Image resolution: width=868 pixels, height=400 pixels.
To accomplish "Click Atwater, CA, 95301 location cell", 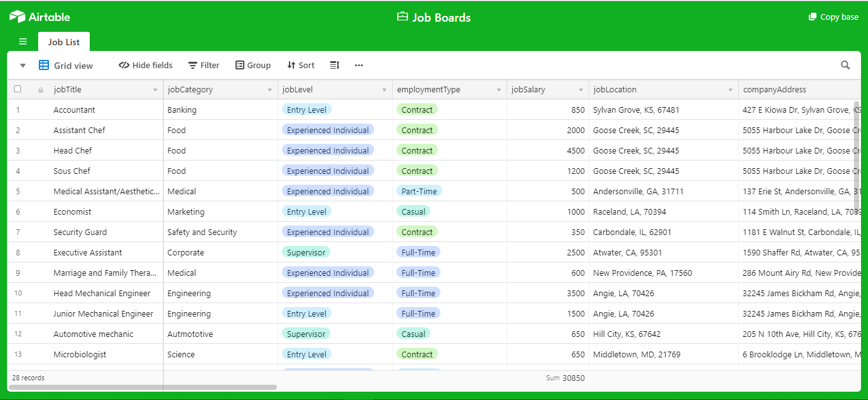I will point(664,252).
